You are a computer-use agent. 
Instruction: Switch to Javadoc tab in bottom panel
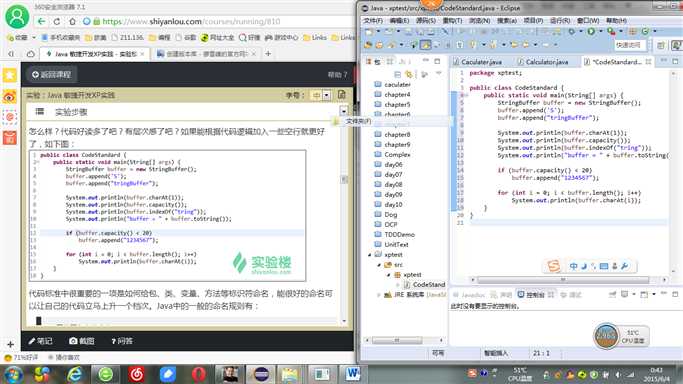click(469, 295)
